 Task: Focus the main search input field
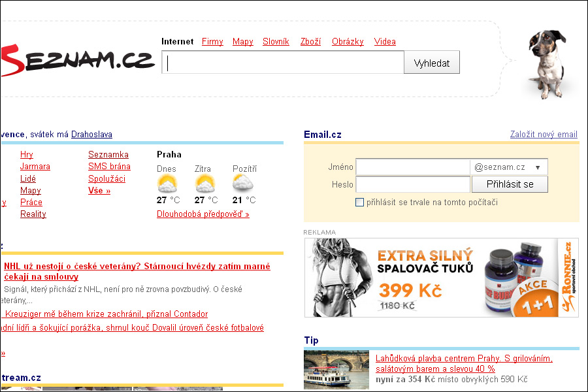tap(283, 63)
